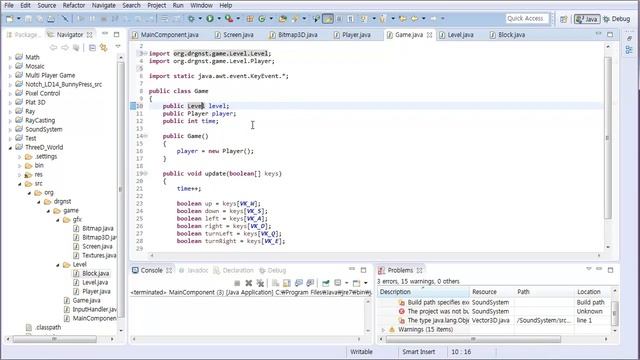Click the Navigator horizontal scrollbar thumb
Image resolution: width=640 pixels, height=360 pixels.
pos(55,339)
